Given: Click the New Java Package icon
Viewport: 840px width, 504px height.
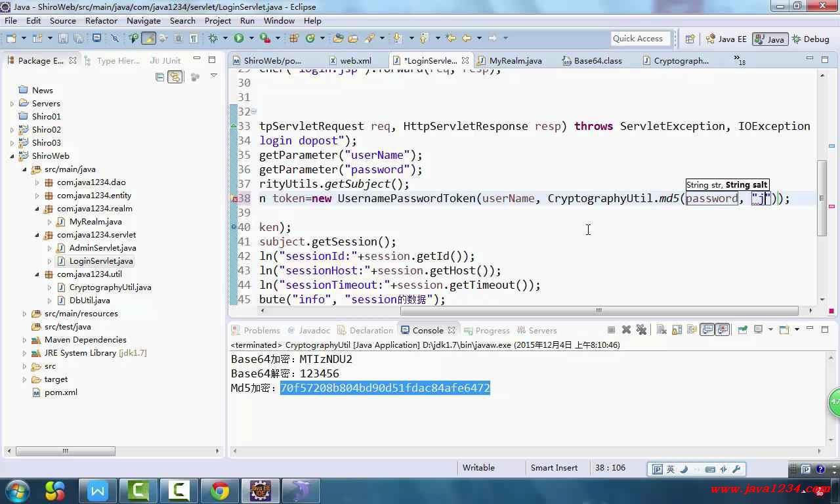Looking at the screenshot, I should click(294, 38).
